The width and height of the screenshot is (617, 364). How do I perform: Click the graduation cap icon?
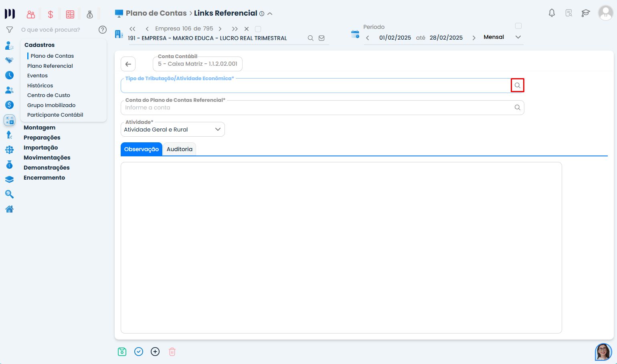585,13
